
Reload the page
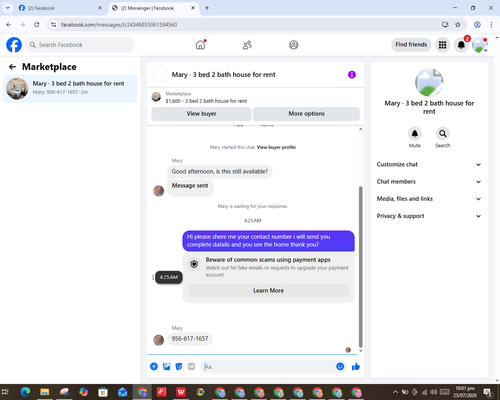point(37,25)
